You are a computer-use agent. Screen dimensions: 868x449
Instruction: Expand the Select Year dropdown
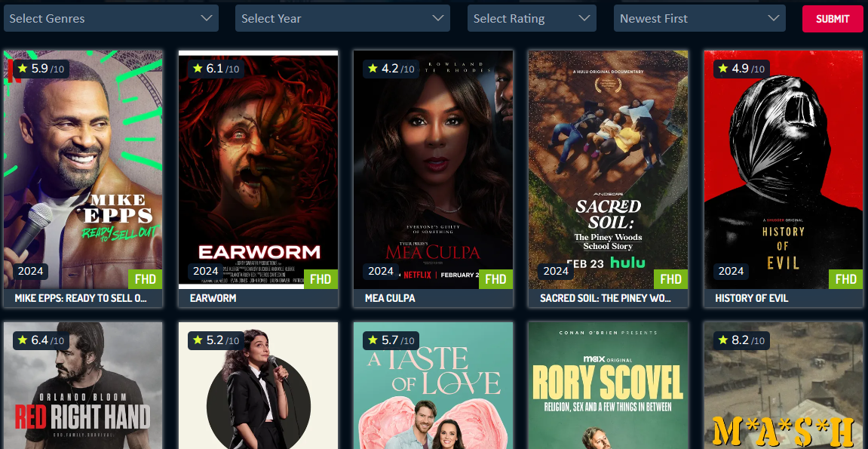[x=342, y=18]
